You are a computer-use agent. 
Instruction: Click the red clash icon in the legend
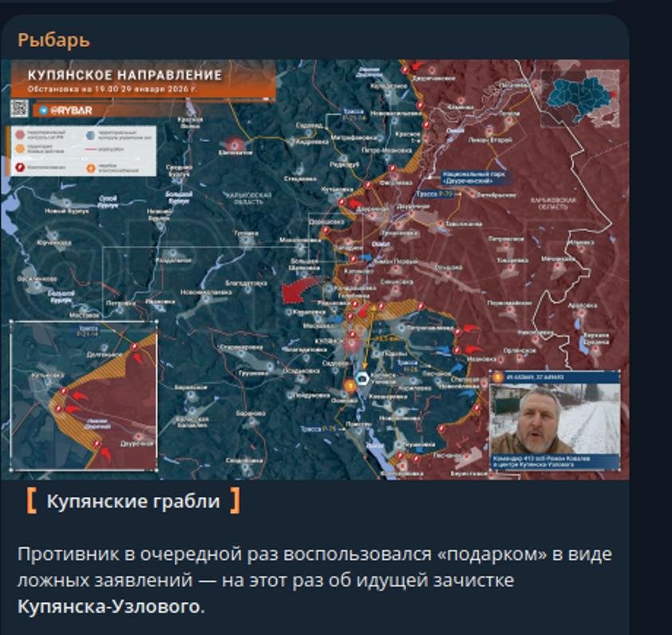pyautogui.click(x=19, y=168)
